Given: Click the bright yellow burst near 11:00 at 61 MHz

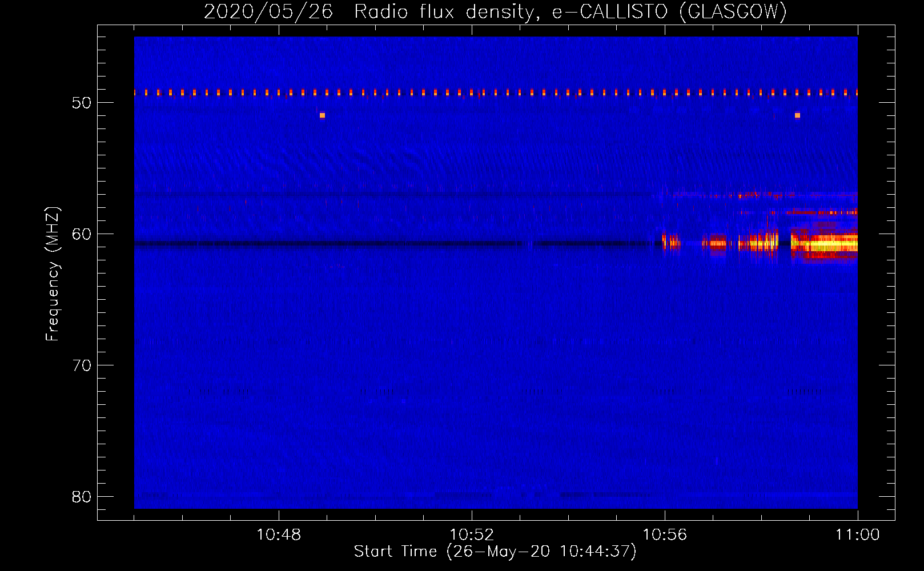Looking at the screenshot, I should (x=825, y=244).
